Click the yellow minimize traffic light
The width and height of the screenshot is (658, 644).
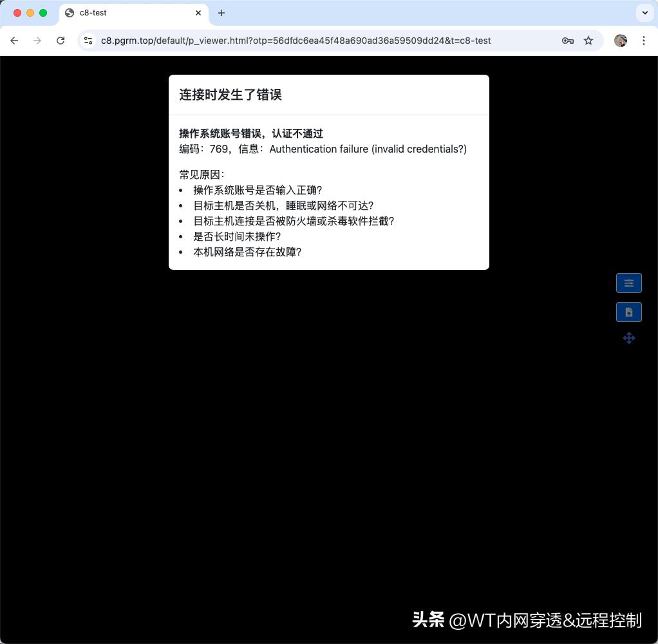30,12
